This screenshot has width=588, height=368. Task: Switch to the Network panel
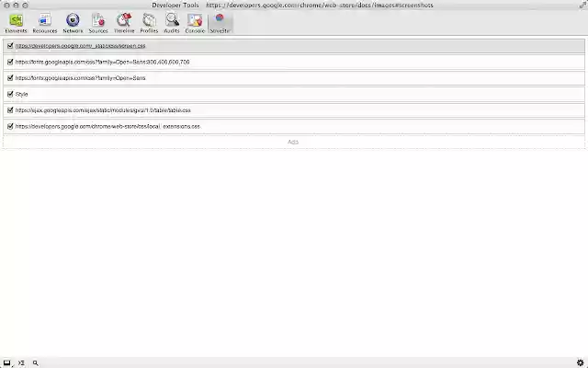(73, 23)
